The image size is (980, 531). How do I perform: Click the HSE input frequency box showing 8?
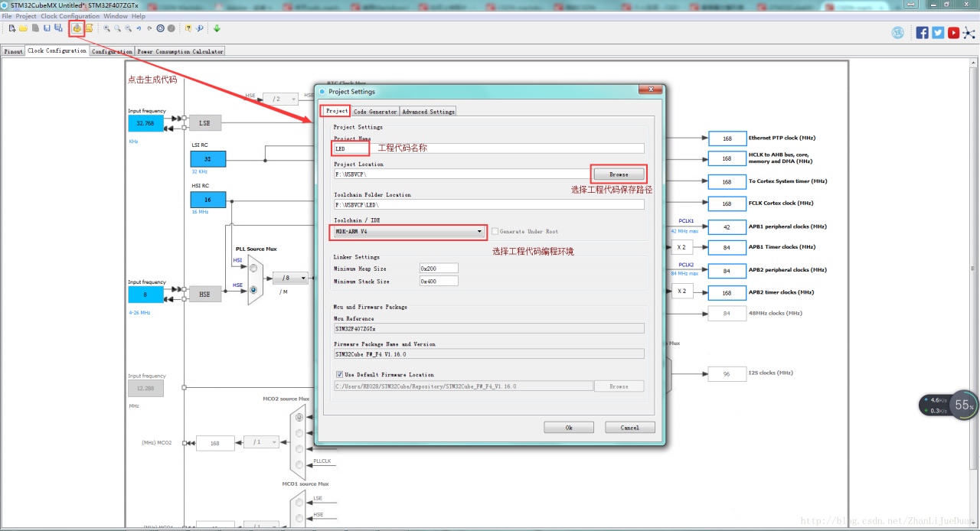[x=145, y=295]
